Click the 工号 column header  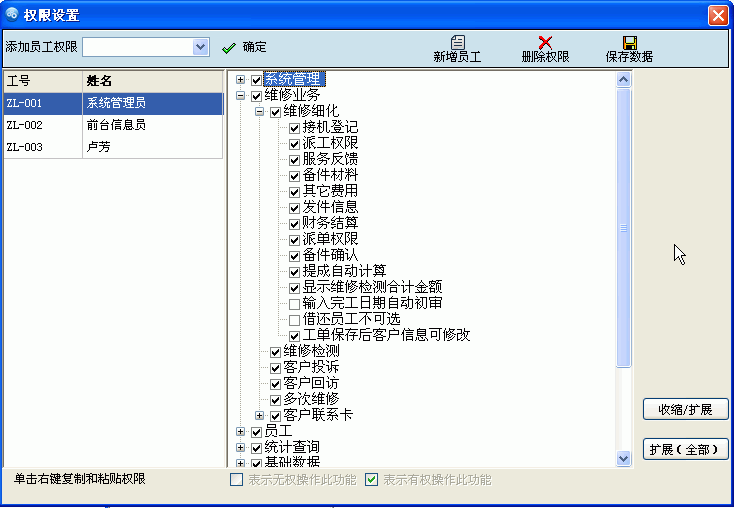(x=43, y=81)
